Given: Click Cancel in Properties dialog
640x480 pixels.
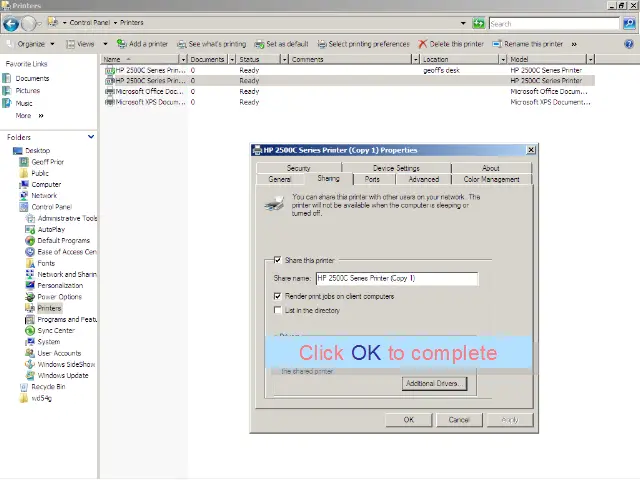Looking at the screenshot, I should coord(459,420).
